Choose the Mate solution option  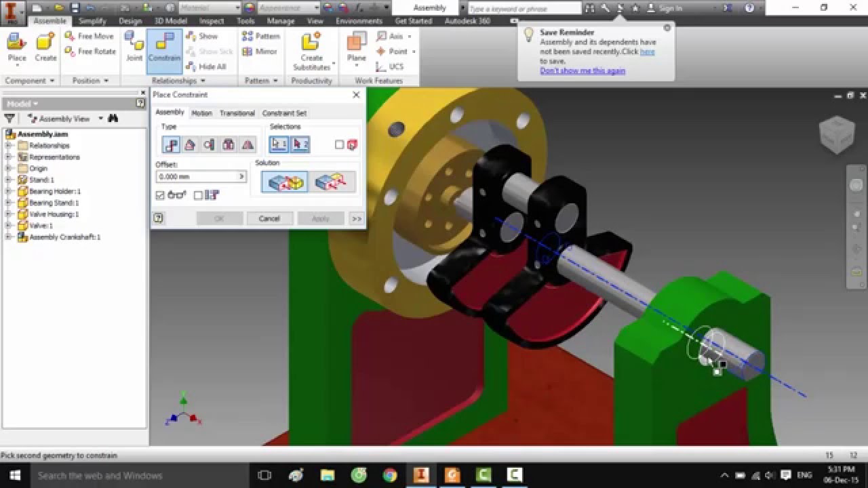click(x=285, y=182)
